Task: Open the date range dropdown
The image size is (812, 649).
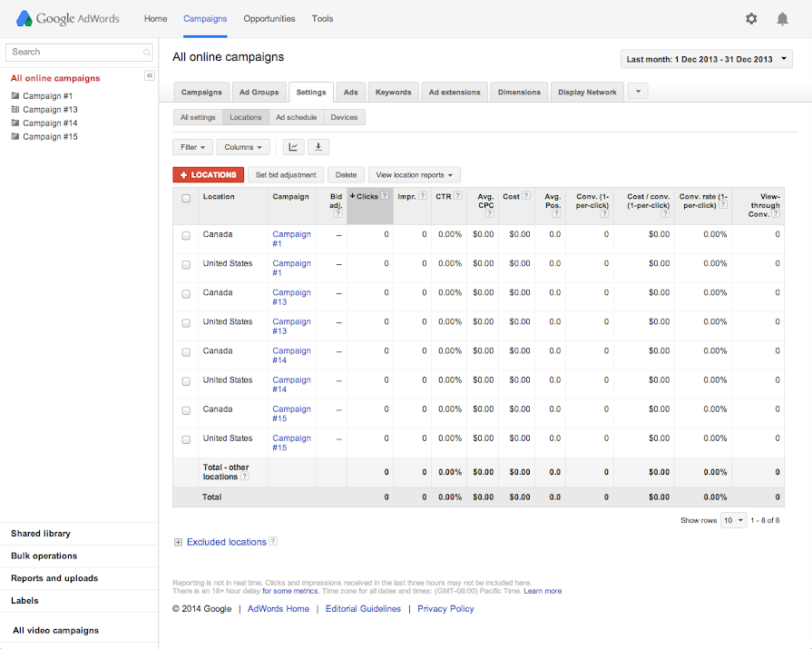Action: pyautogui.click(x=707, y=59)
